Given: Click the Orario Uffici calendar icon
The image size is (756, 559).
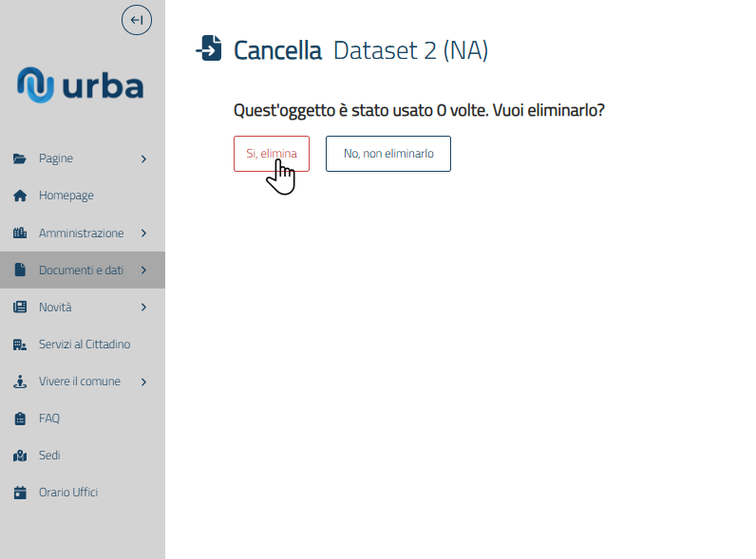Looking at the screenshot, I should point(19,493).
